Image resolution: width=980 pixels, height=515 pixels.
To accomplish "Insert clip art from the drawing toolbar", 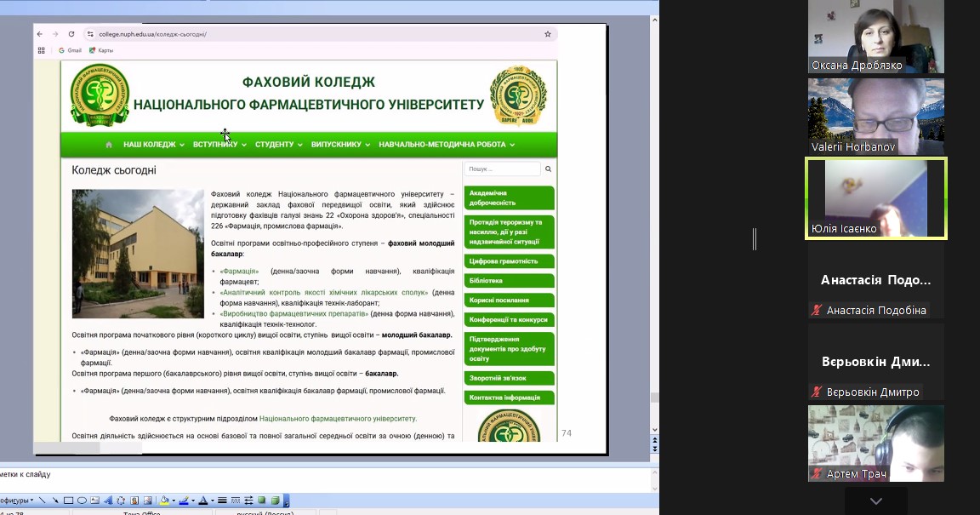I will (134, 501).
